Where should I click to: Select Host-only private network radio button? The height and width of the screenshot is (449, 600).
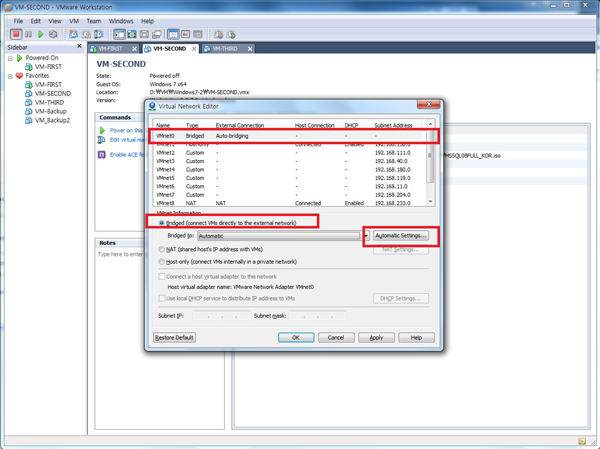[161, 262]
